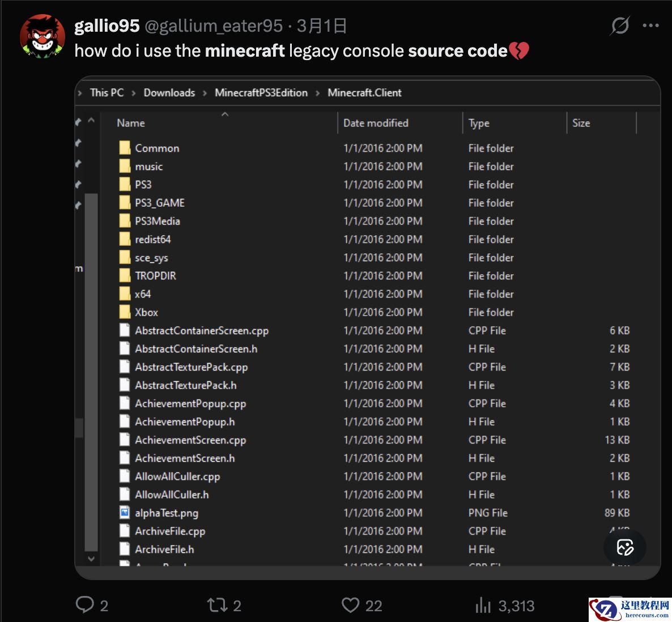672x622 pixels.
Task: Click the sort arrow above Name column
Action: click(224, 114)
